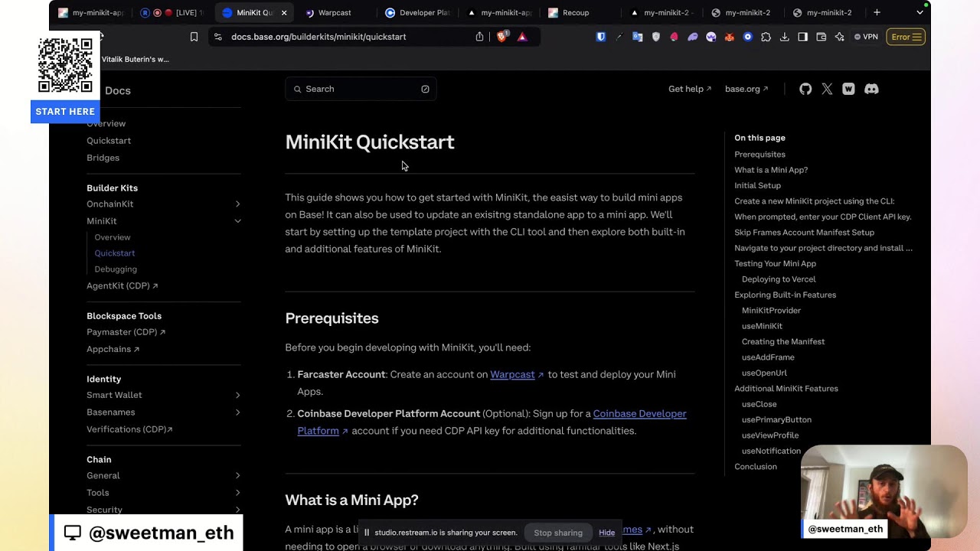Viewport: 980px width, 551px height.
Task: Collapse the MiniKit sidebar section
Action: pyautogui.click(x=237, y=221)
